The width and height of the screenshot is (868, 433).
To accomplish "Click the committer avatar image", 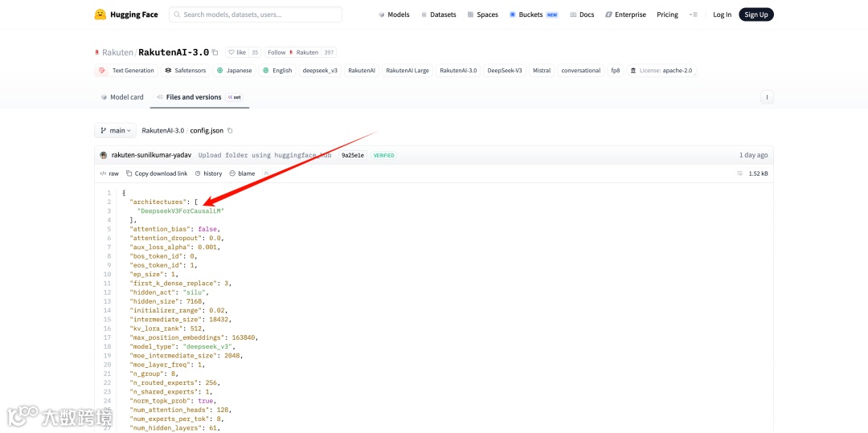I will pos(104,155).
